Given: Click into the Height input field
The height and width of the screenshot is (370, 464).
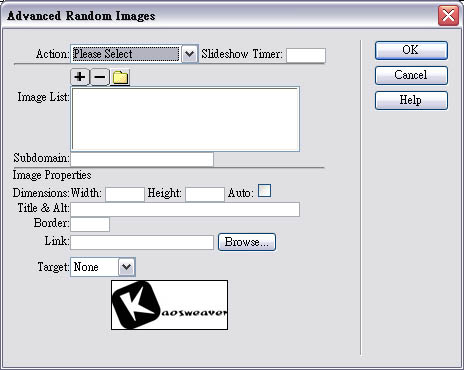Looking at the screenshot, I should [x=205, y=194].
